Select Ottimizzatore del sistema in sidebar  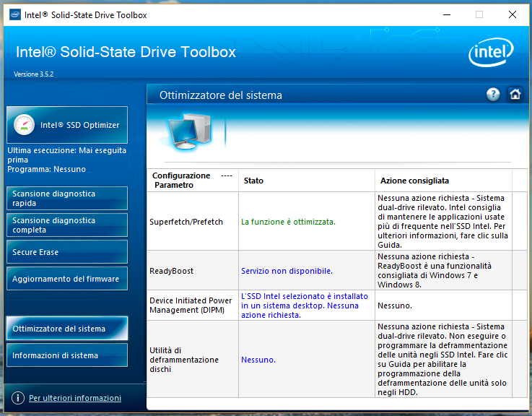(67, 329)
